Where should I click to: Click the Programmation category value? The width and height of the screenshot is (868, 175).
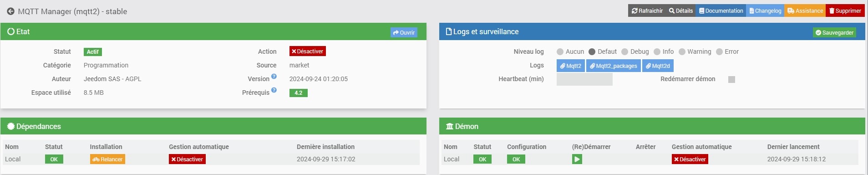(106, 65)
